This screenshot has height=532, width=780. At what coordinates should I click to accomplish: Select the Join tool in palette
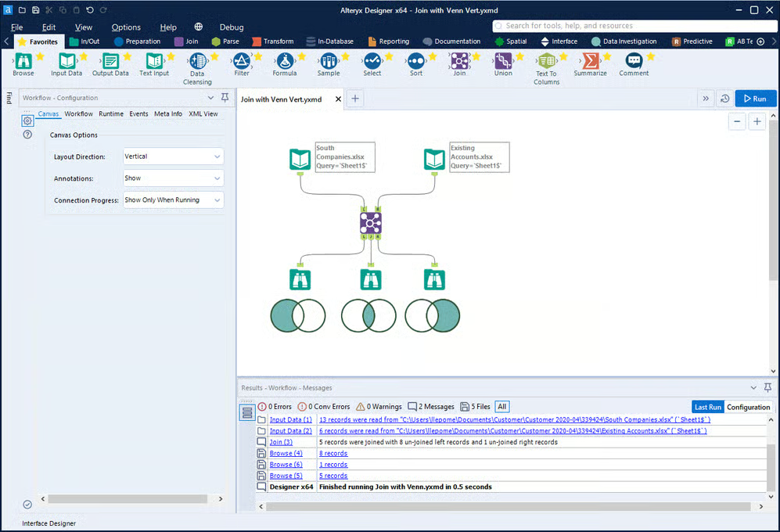point(460,61)
